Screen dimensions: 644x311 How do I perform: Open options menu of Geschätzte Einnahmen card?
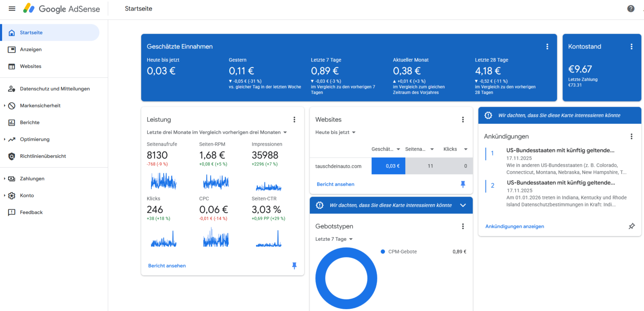[547, 47]
